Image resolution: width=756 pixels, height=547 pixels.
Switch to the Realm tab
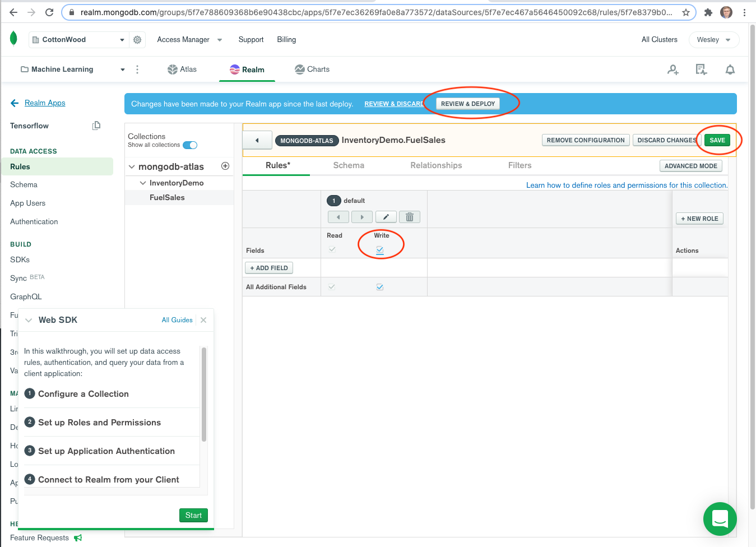coord(247,69)
